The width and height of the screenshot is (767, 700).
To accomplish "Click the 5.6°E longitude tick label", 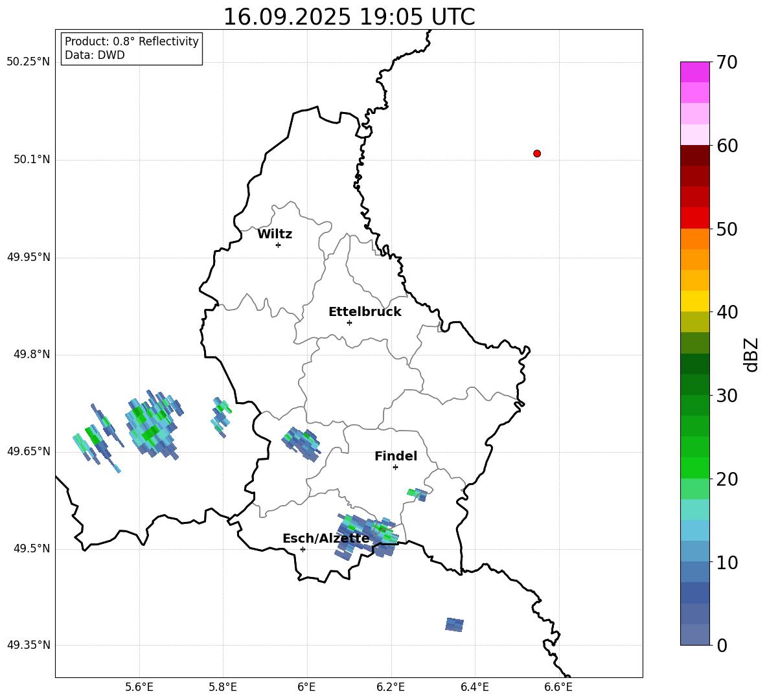I will point(139,687).
